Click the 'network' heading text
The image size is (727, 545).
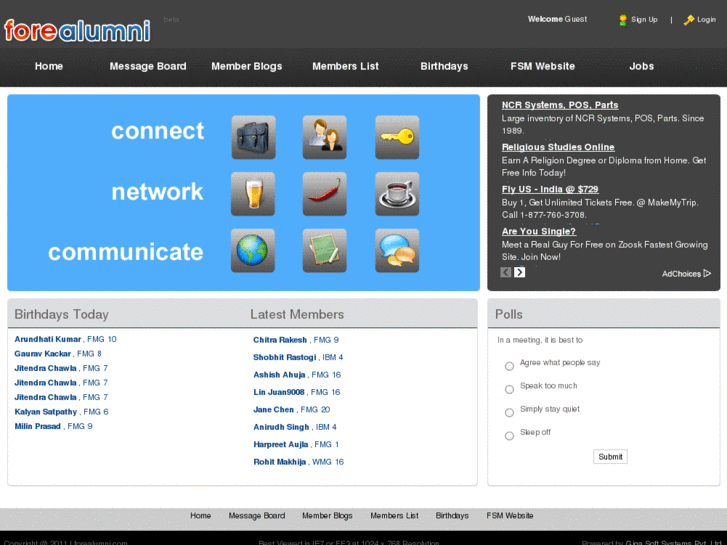click(x=157, y=192)
